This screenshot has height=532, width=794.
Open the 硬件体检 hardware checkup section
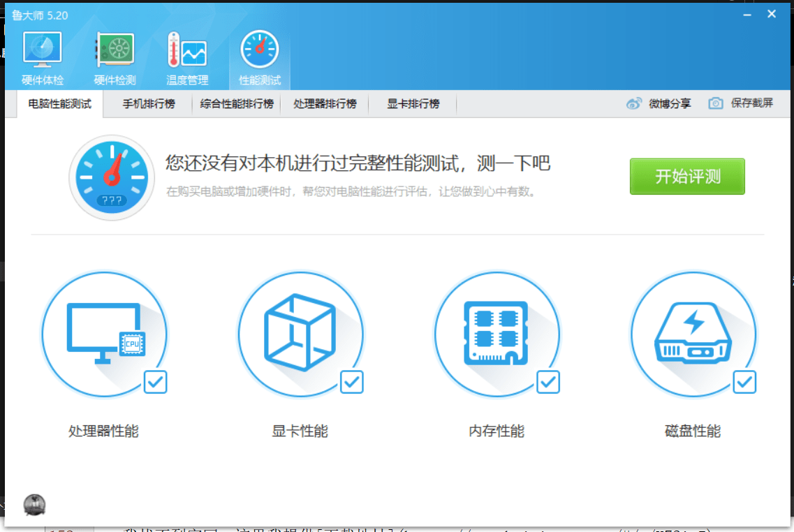43,58
